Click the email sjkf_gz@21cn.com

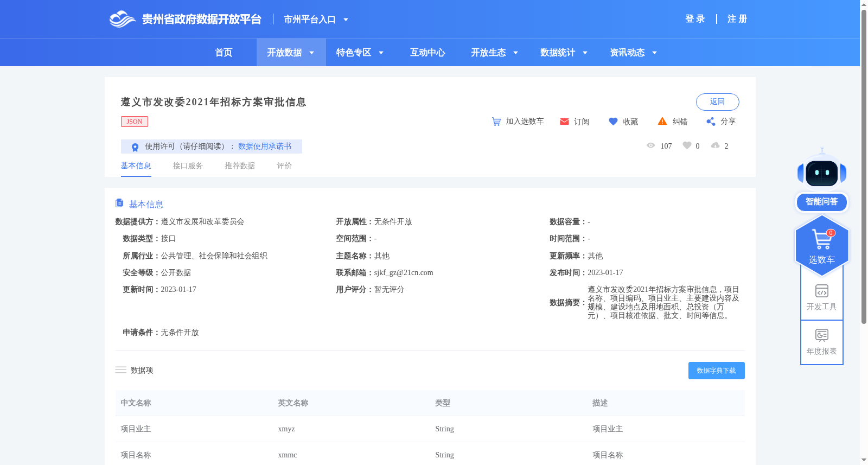click(x=404, y=273)
